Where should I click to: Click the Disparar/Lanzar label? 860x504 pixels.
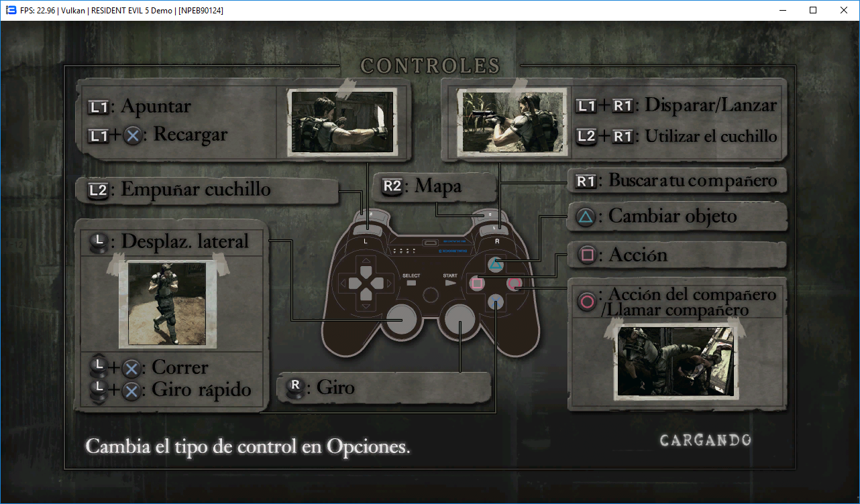click(x=710, y=105)
